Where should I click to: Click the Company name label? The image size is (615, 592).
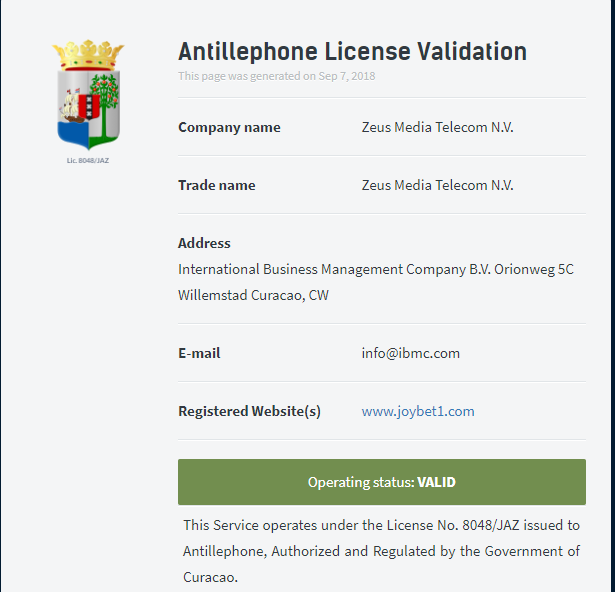[229, 127]
